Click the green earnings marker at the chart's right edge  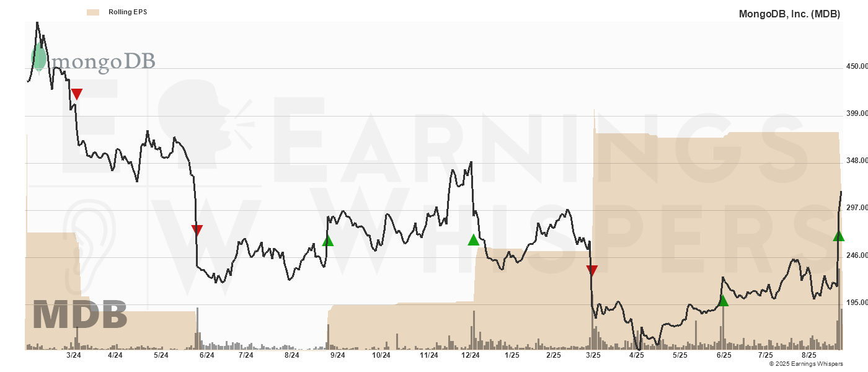click(839, 235)
